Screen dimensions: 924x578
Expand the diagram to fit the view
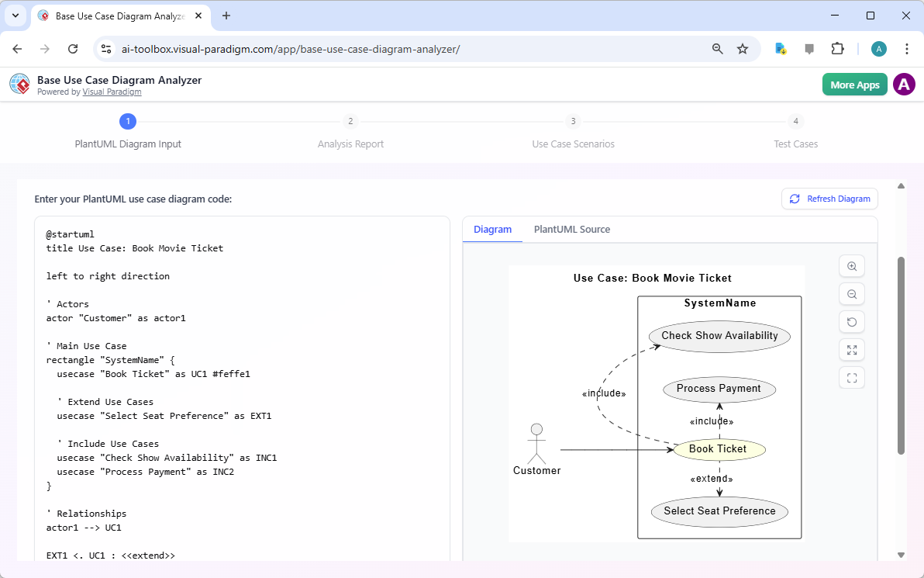pos(851,349)
